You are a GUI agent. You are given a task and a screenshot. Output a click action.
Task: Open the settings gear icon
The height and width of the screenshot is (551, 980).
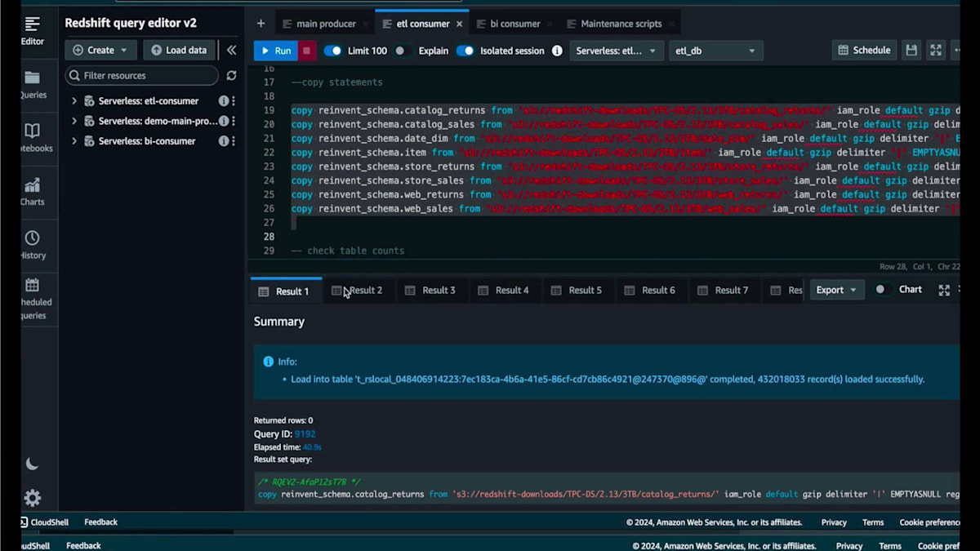coord(32,498)
